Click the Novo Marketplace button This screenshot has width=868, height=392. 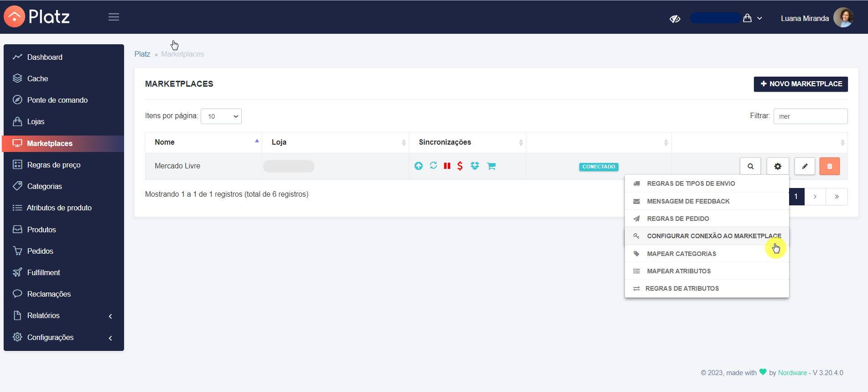(800, 84)
